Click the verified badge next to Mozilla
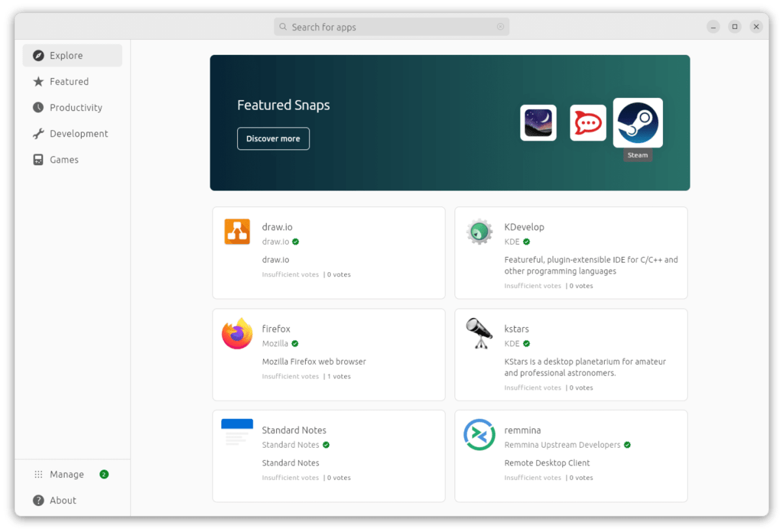783x532 pixels. 294,343
